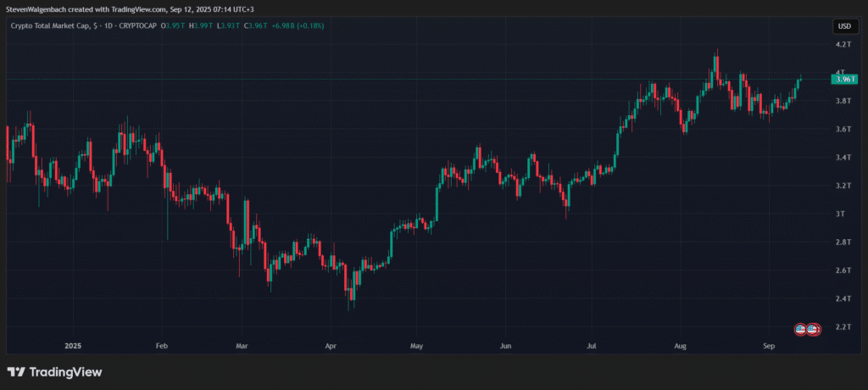Screen dimensions: 868x390
Task: Click the Sep label on the time axis
Action: [x=768, y=346]
